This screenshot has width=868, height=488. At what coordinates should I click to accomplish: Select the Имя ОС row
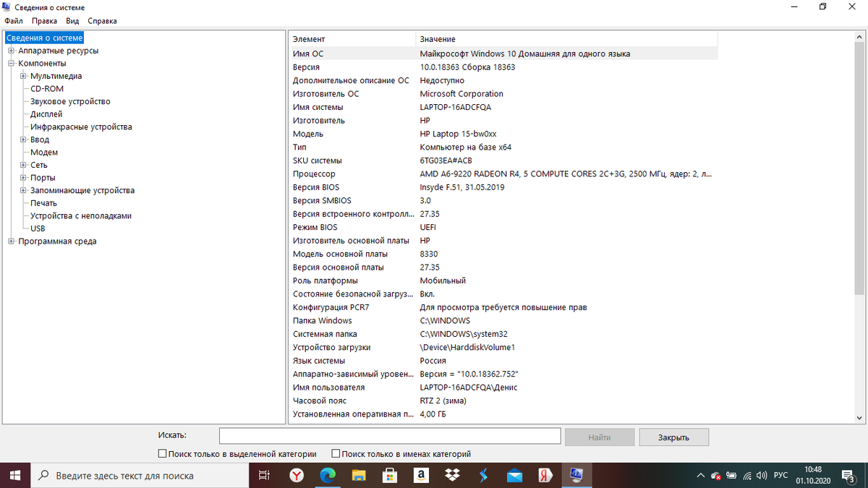[x=503, y=53]
